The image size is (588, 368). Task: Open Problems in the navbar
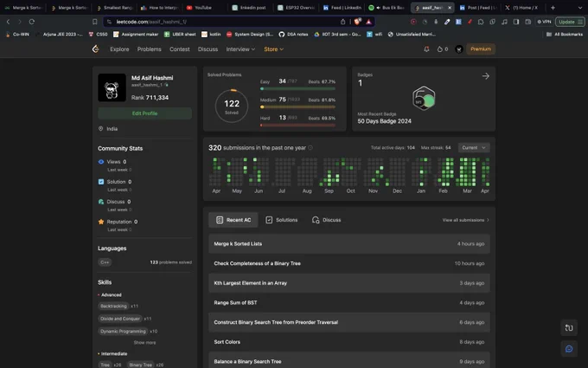tap(150, 49)
